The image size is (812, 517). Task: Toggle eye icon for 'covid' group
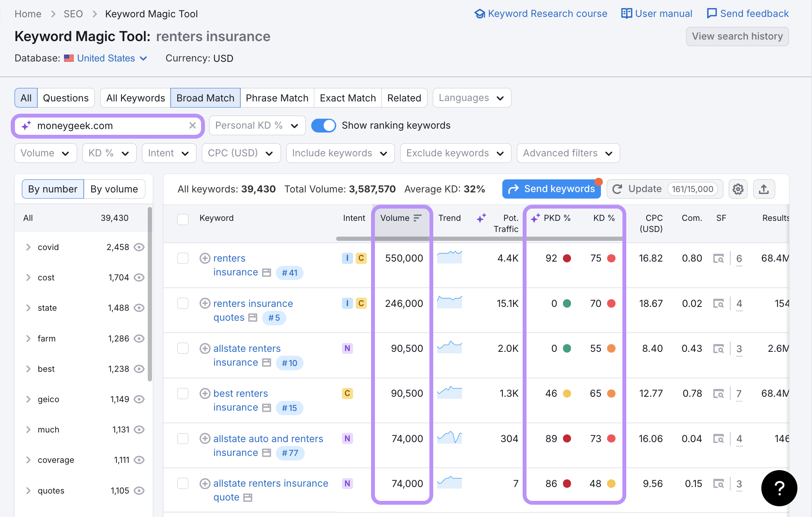(x=139, y=247)
